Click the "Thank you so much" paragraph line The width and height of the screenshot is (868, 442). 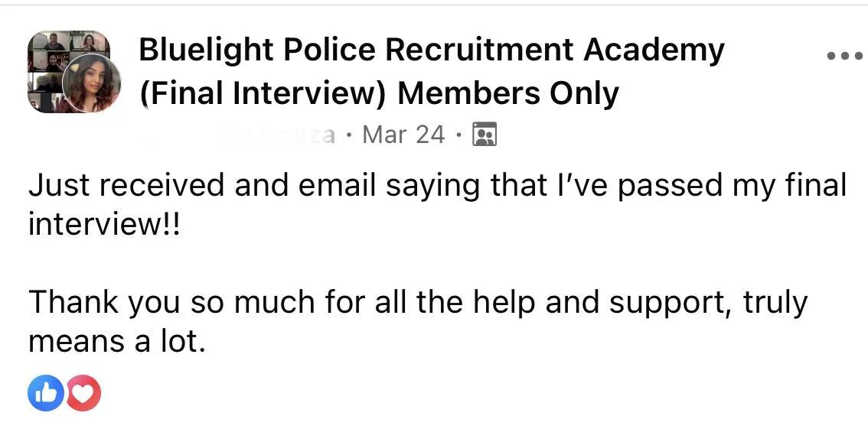pyautogui.click(x=418, y=303)
